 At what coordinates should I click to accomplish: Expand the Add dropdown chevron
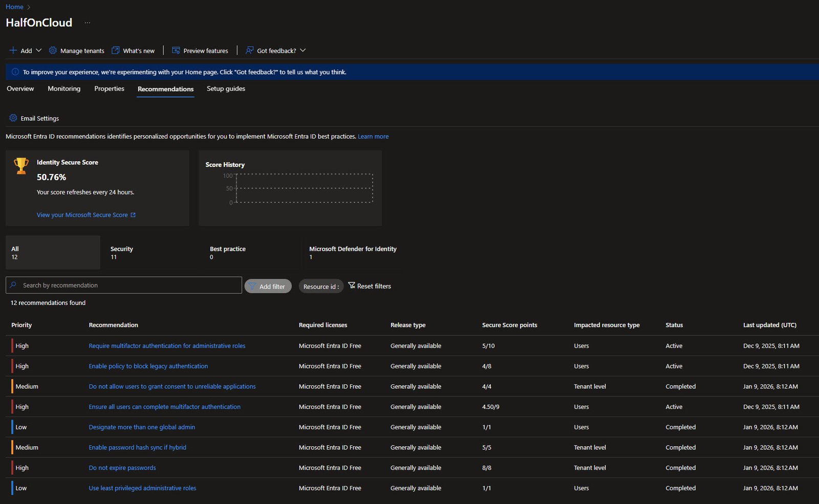pos(38,50)
